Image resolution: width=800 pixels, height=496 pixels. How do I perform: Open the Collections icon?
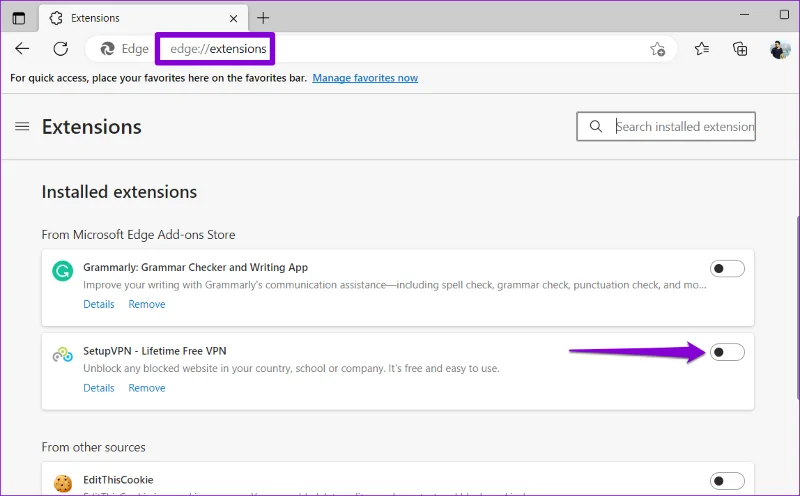pos(740,49)
